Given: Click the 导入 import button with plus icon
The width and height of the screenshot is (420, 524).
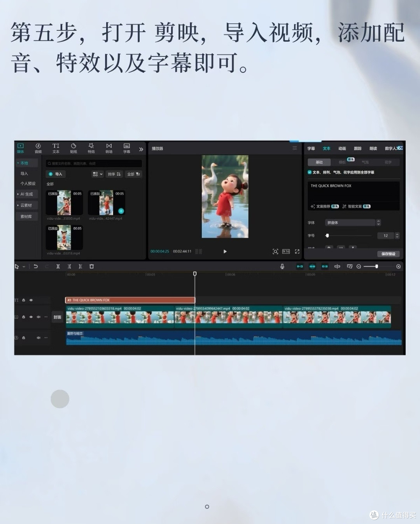Looking at the screenshot, I should click(56, 174).
